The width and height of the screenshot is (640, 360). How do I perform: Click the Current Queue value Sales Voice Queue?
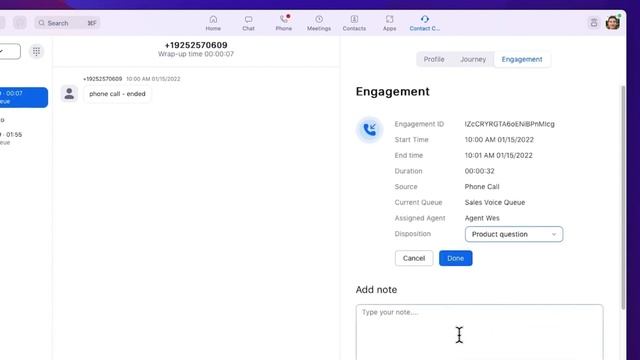click(x=495, y=202)
